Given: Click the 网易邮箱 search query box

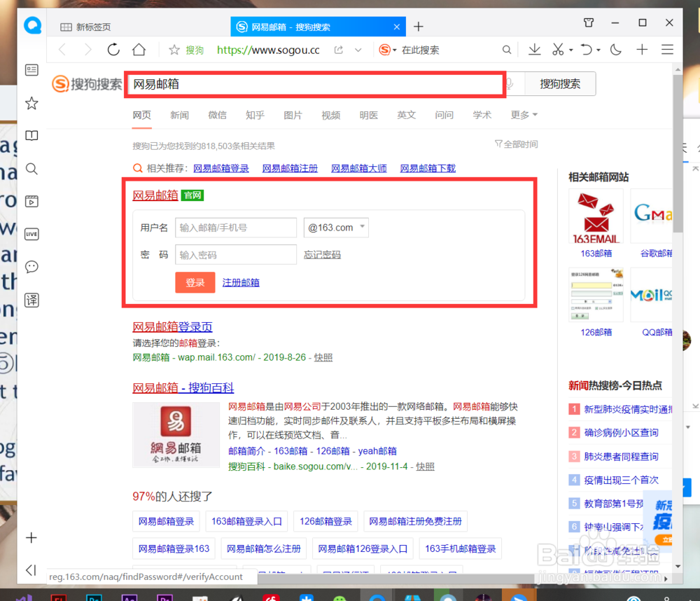Looking at the screenshot, I should pyautogui.click(x=315, y=83).
